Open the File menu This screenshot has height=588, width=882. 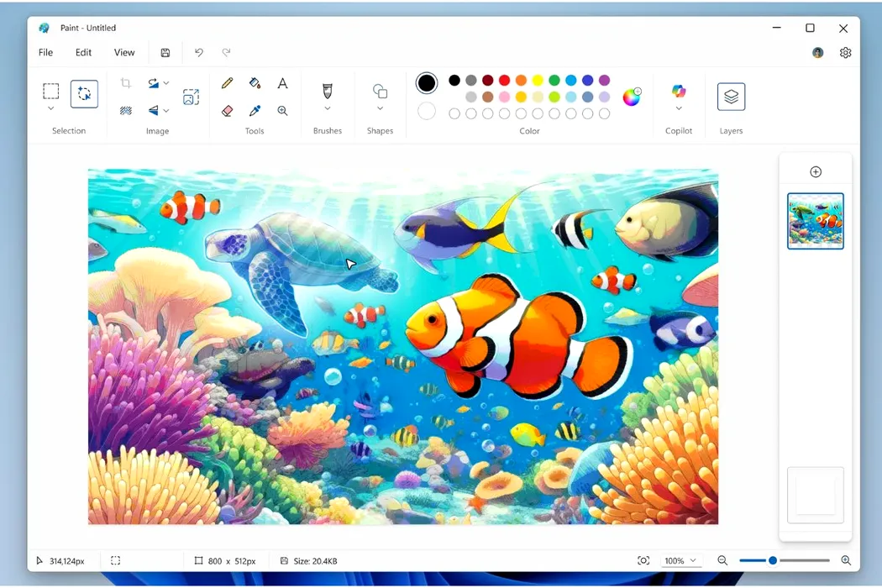pos(45,52)
